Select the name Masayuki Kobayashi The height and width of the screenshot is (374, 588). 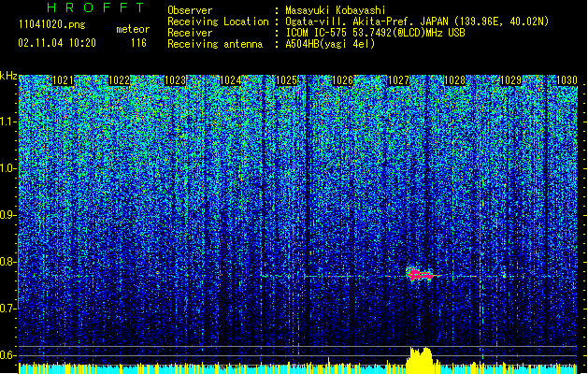coord(336,10)
